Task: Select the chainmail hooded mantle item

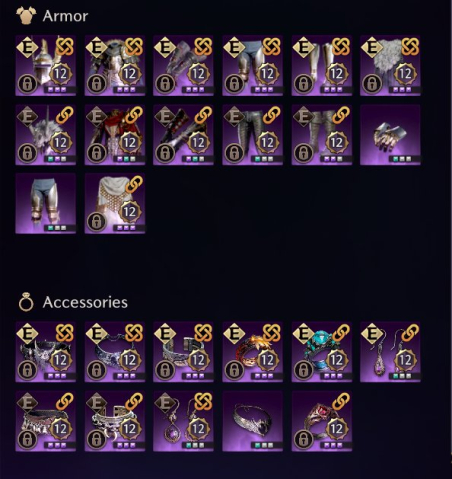Action: point(115,203)
